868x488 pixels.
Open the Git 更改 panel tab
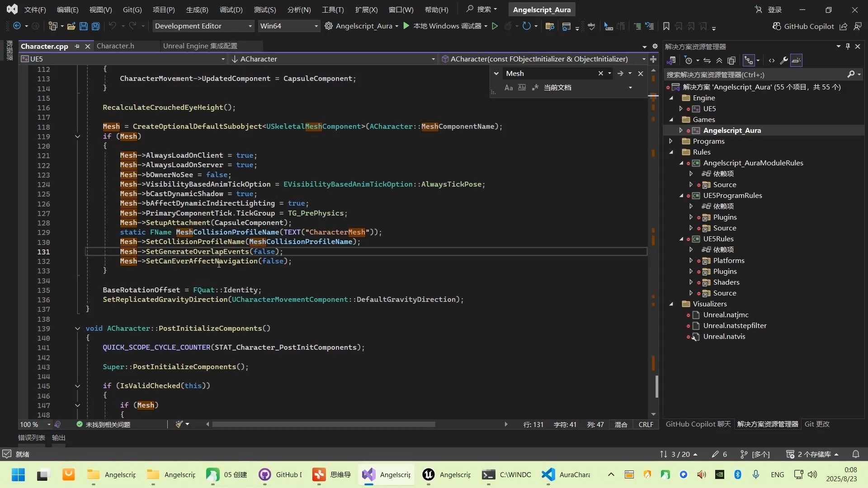817,424
